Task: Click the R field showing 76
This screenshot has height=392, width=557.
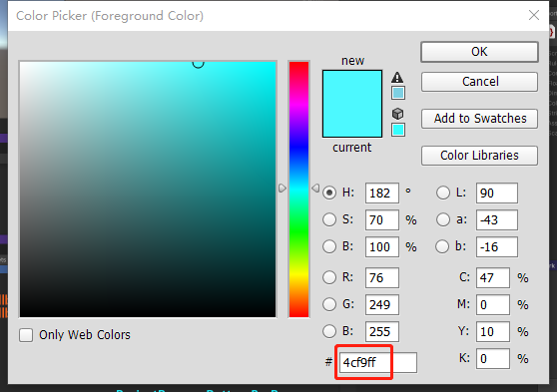Action: point(382,277)
